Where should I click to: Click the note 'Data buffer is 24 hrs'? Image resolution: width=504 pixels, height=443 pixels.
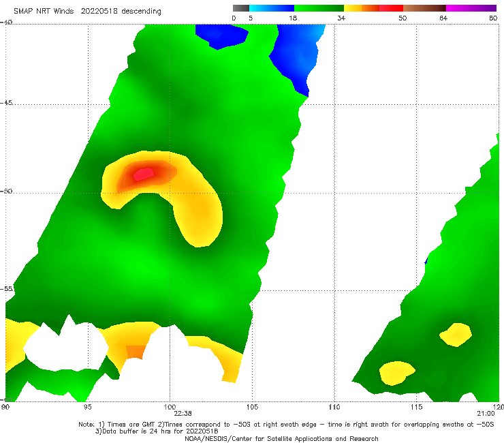coord(157,431)
